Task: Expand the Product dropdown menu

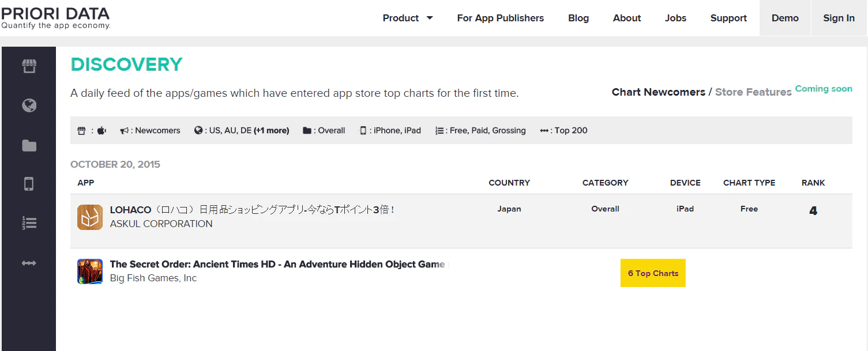Action: click(x=408, y=18)
